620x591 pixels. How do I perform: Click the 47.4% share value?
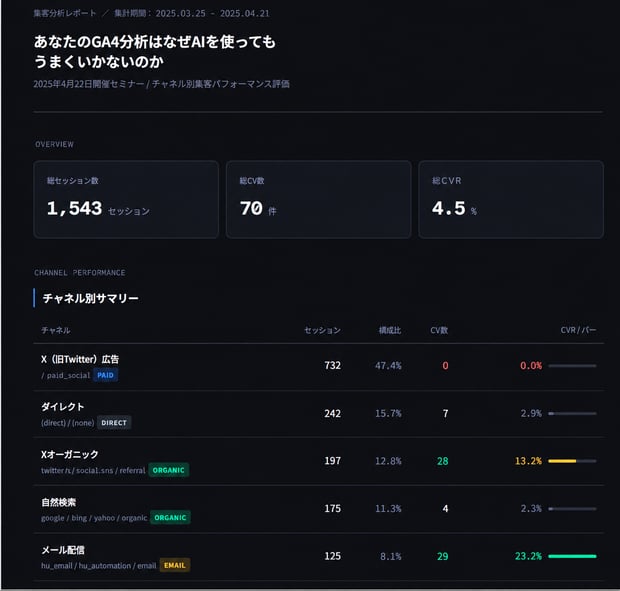[388, 366]
